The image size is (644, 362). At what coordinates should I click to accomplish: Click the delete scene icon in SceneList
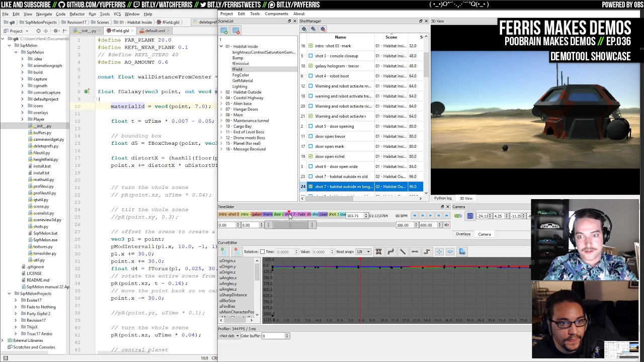click(x=236, y=30)
